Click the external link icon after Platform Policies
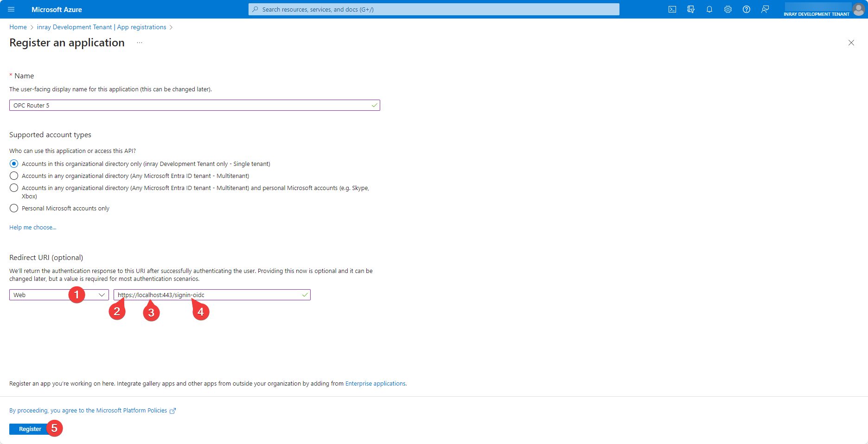The image size is (868, 444). point(172,411)
